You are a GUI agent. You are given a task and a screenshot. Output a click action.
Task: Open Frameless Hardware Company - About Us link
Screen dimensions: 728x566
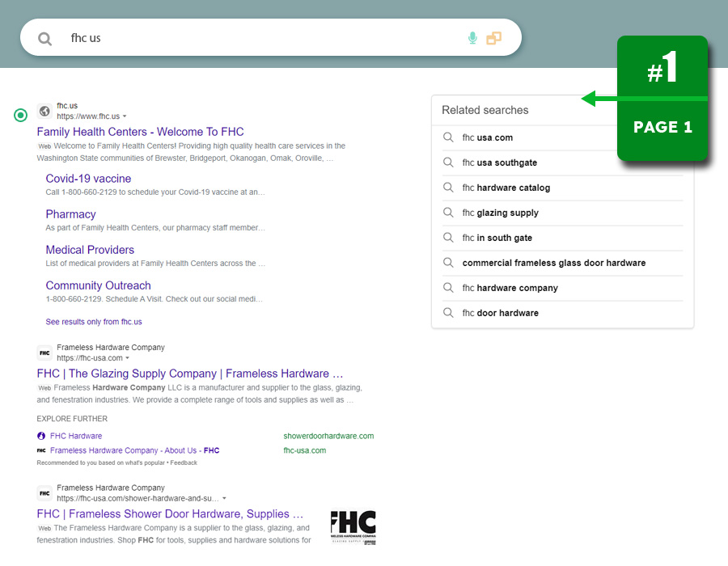coord(134,450)
